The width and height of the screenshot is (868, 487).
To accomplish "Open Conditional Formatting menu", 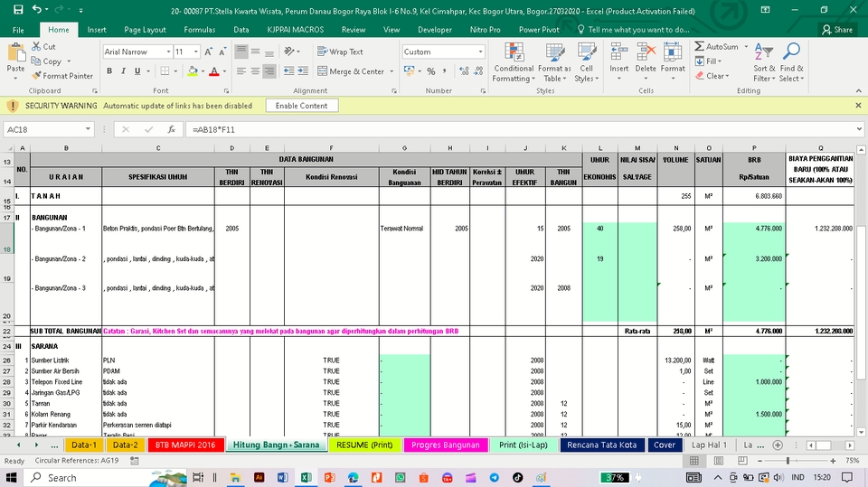I will pyautogui.click(x=514, y=62).
